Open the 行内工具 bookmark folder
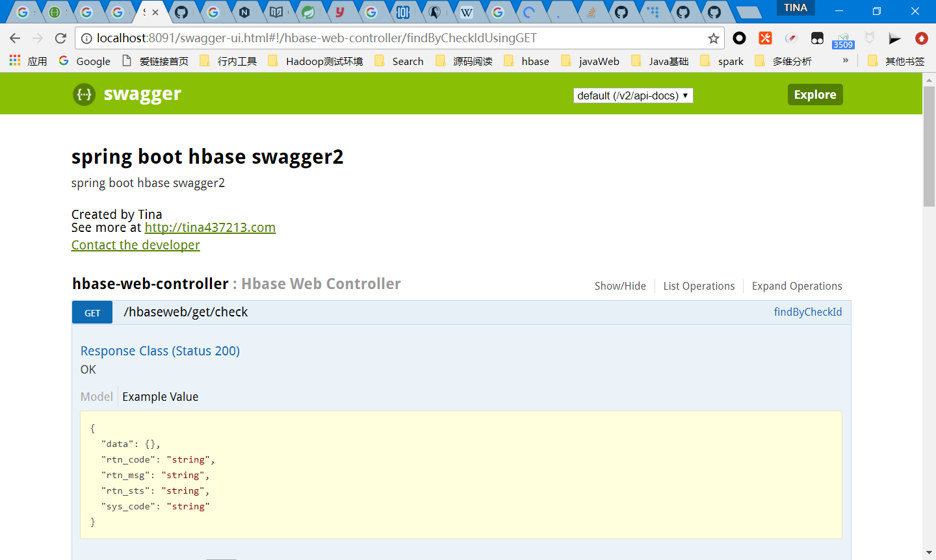The width and height of the screenshot is (936, 560). [x=228, y=61]
